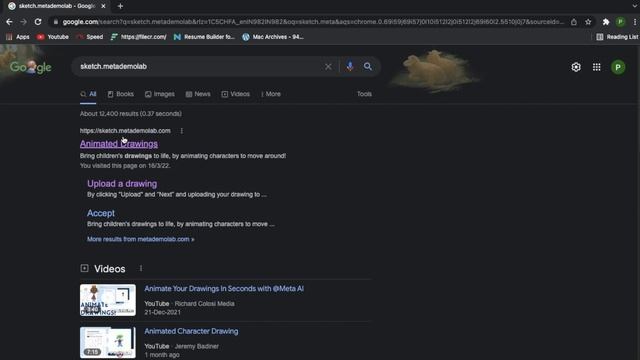Click the Animated Character Drawing thumbnail
The height and width of the screenshot is (360, 640).
tap(108, 342)
